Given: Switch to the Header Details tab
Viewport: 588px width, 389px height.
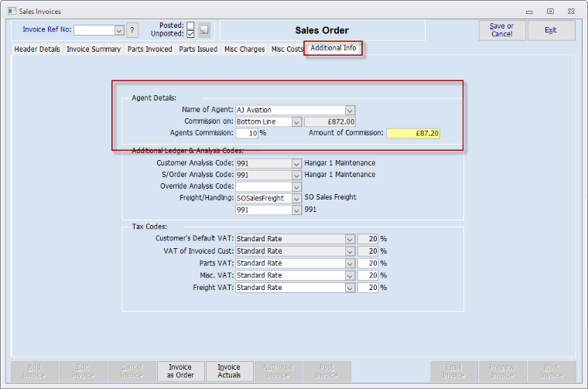Looking at the screenshot, I should 37,49.
